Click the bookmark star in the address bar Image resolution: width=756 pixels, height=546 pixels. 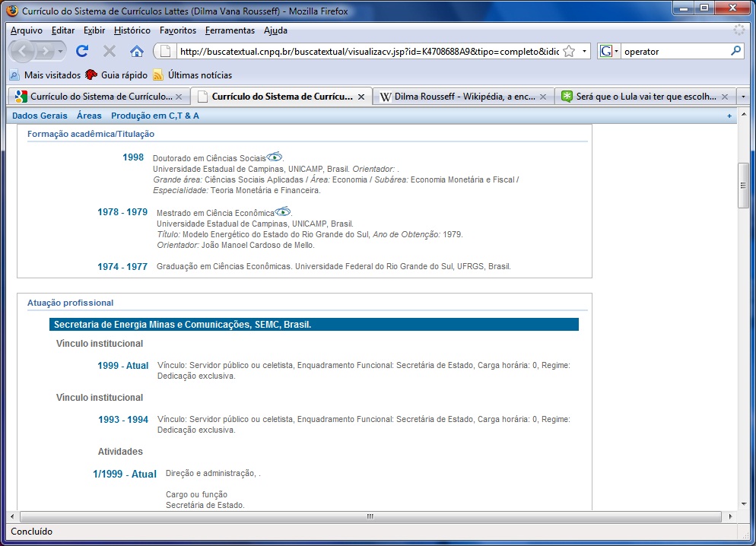pyautogui.click(x=568, y=51)
